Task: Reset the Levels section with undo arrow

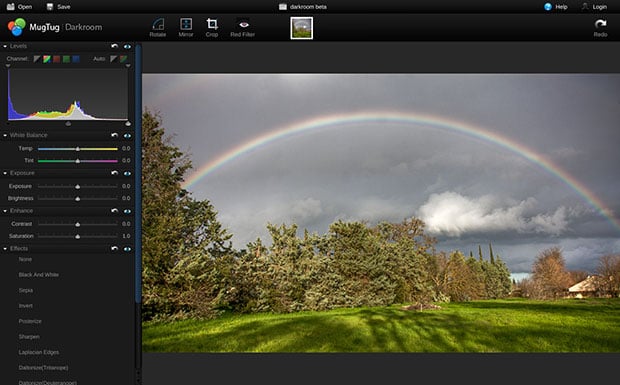Action: point(115,46)
